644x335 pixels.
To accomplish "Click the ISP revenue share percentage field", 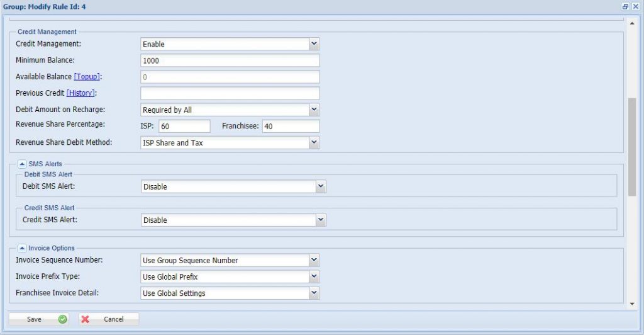I will tap(184, 127).
